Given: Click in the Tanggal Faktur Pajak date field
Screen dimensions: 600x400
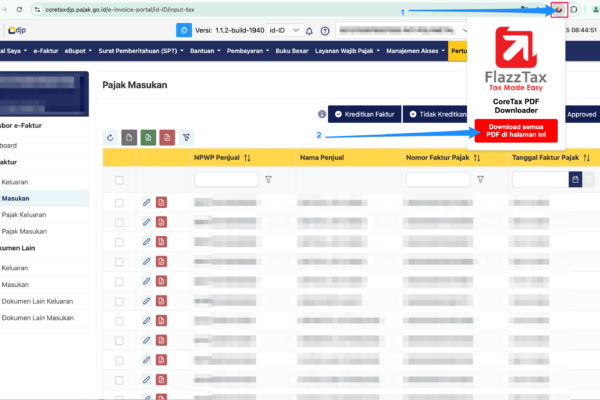Looking at the screenshot, I should [x=540, y=179].
